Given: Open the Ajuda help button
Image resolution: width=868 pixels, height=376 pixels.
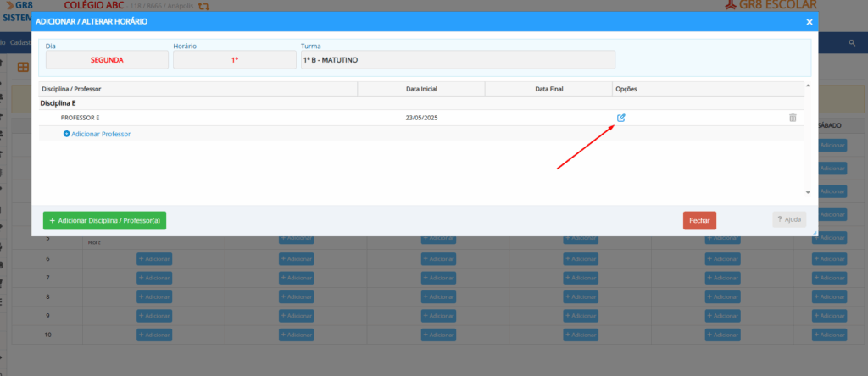Looking at the screenshot, I should (789, 219).
